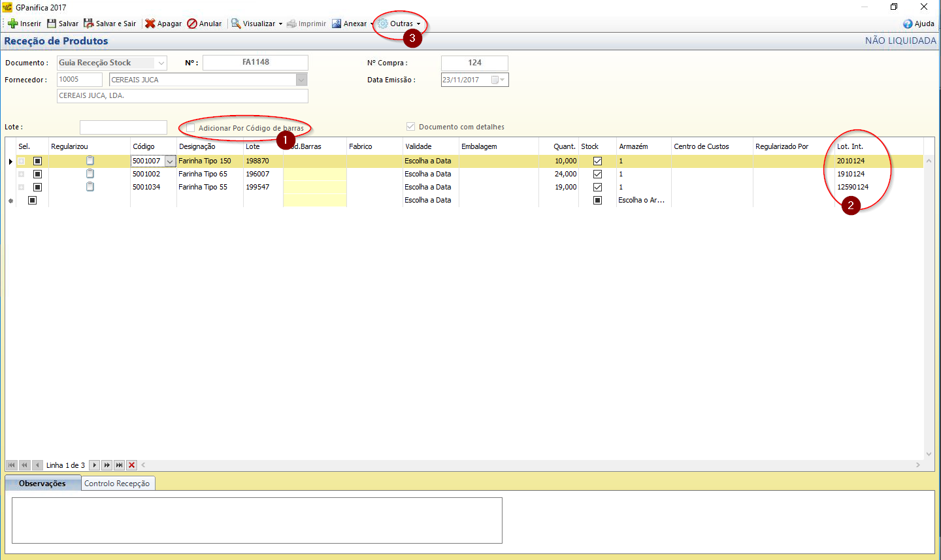This screenshot has width=941, height=560.
Task: Click clipboard icon in Farinha Tipo 65 row
Action: pos(90,174)
